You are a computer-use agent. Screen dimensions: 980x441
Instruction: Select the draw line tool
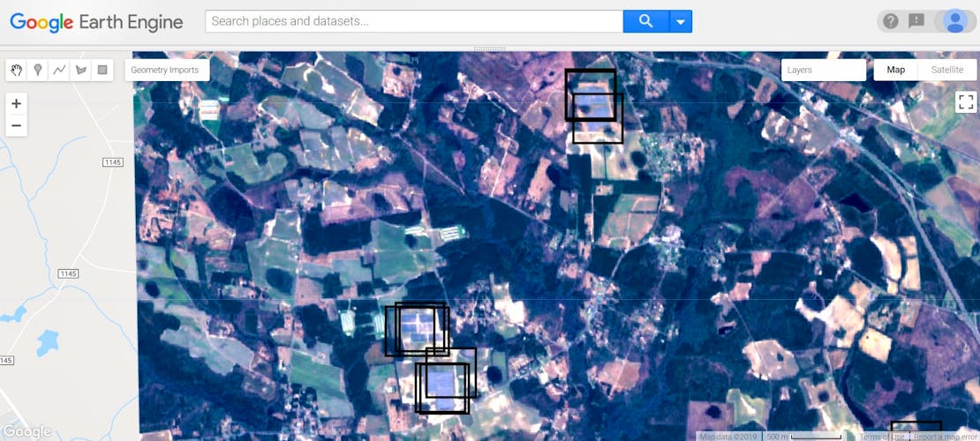pos(59,71)
